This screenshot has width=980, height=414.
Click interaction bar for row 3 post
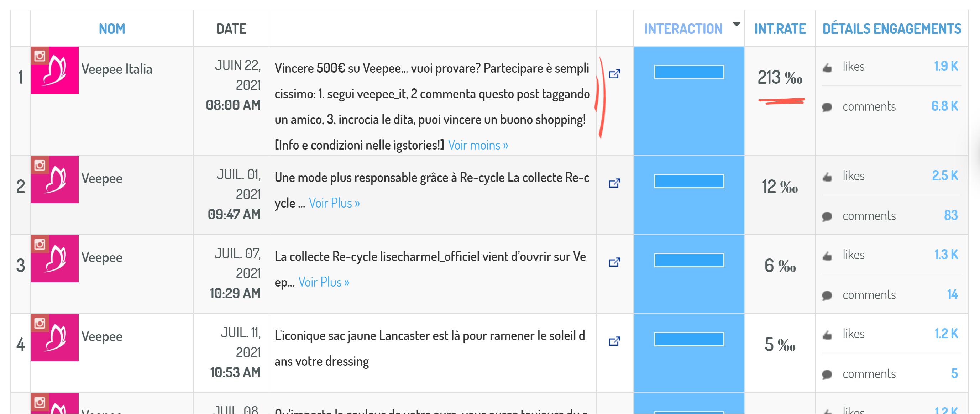[x=689, y=260]
